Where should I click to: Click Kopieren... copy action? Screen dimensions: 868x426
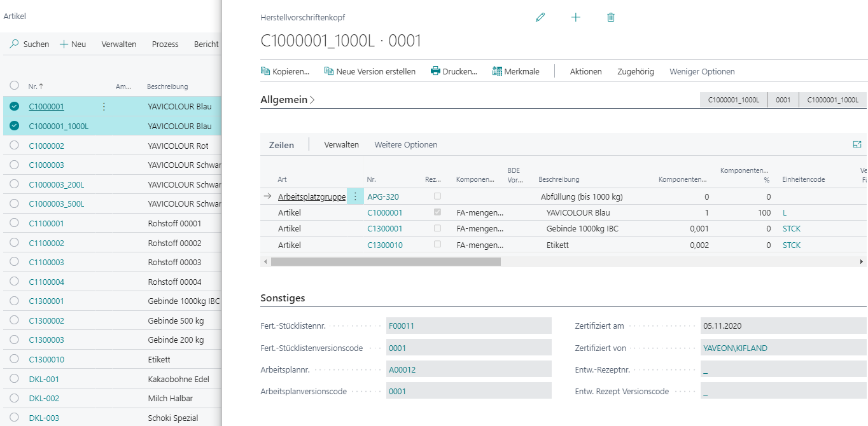[x=285, y=71]
